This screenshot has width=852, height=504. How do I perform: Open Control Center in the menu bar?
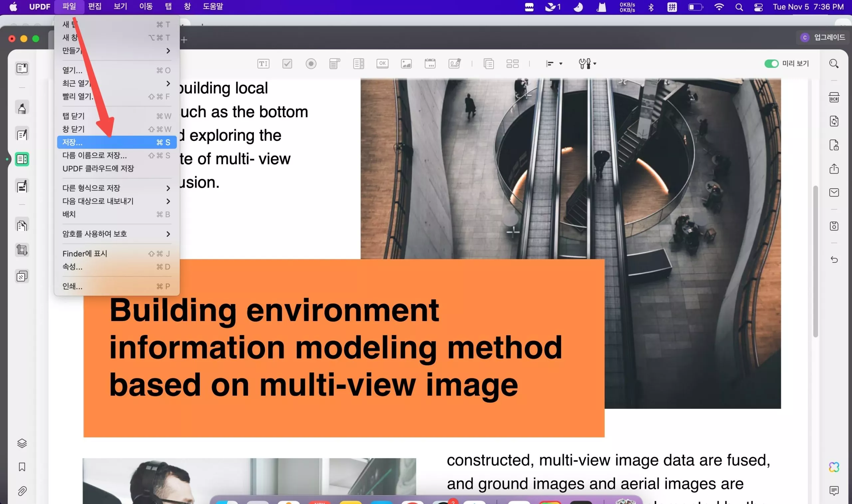click(x=758, y=7)
